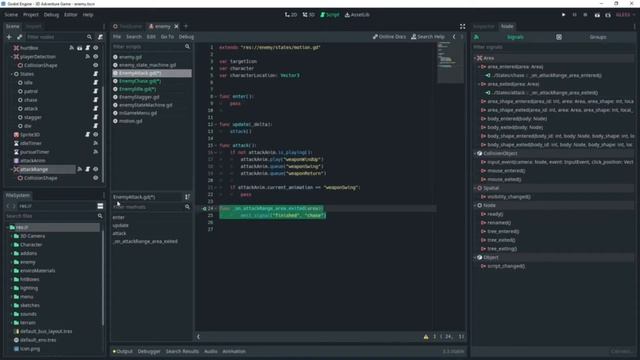Open the Debugger bottom panel
Image resolution: width=640 pixels, height=360 pixels.
(x=149, y=351)
